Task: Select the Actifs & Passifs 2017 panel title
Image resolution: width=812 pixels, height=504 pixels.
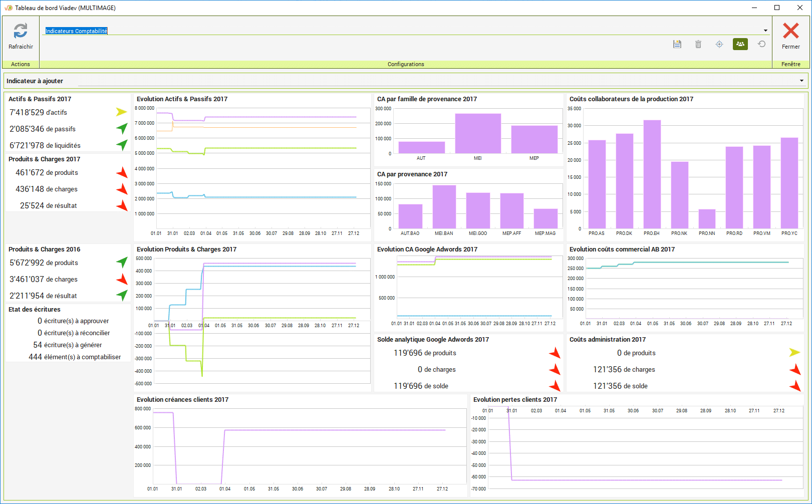Action: click(x=40, y=99)
